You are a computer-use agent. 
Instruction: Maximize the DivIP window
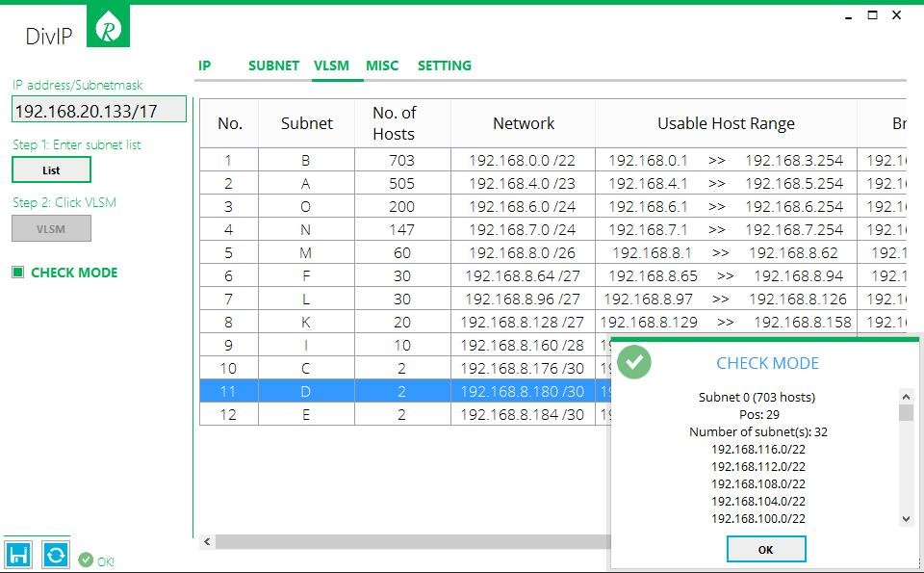(873, 15)
